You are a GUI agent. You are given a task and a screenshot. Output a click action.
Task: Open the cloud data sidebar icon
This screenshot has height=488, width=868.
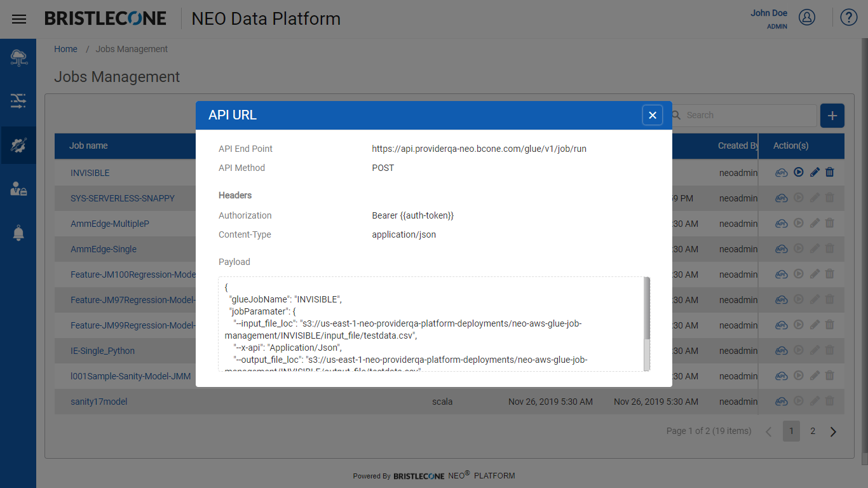(x=18, y=58)
